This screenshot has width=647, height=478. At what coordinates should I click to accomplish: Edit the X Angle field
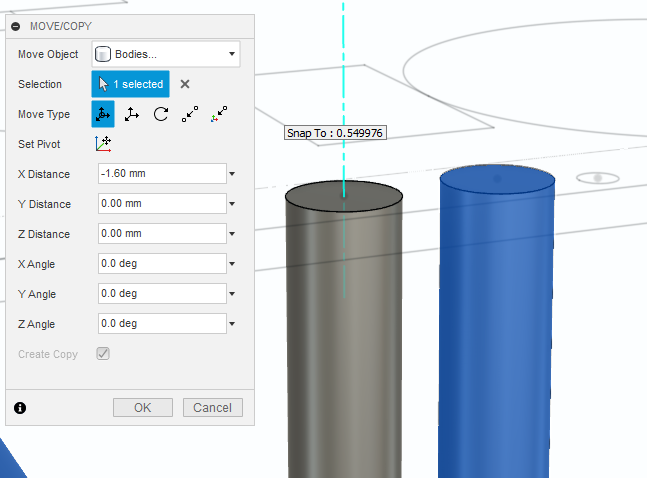pyautogui.click(x=162, y=263)
